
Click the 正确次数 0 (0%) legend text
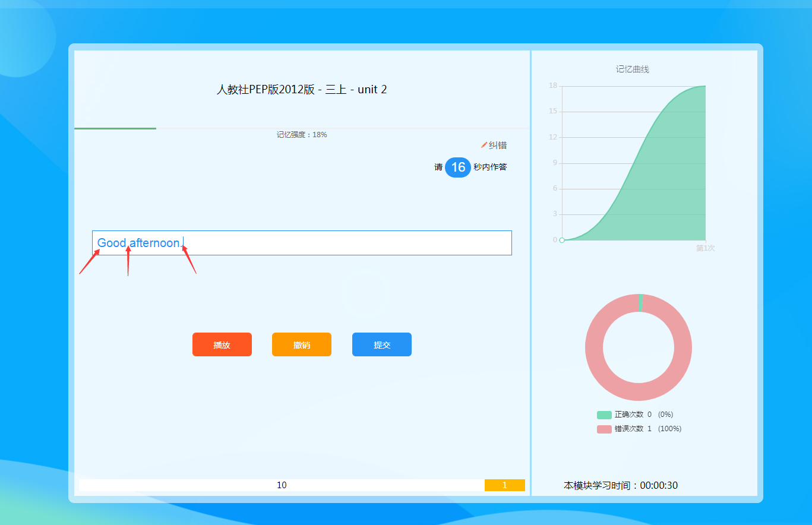click(x=644, y=415)
